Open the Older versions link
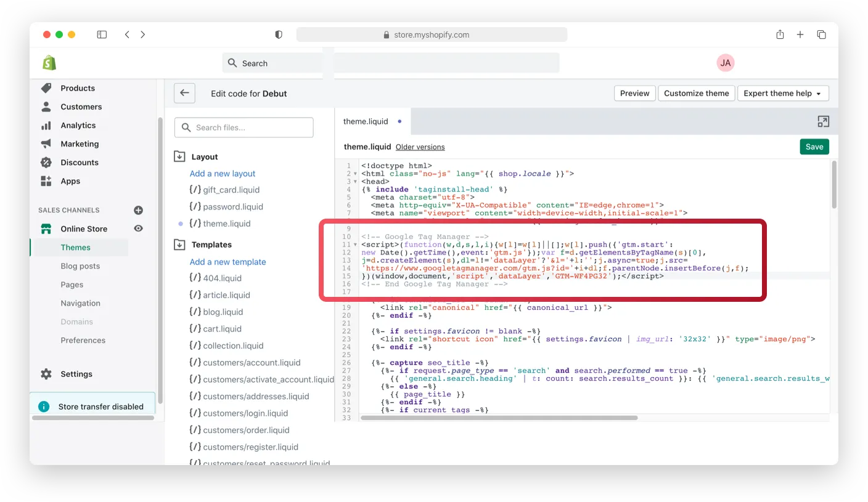The height and width of the screenshot is (502, 868). (x=420, y=147)
